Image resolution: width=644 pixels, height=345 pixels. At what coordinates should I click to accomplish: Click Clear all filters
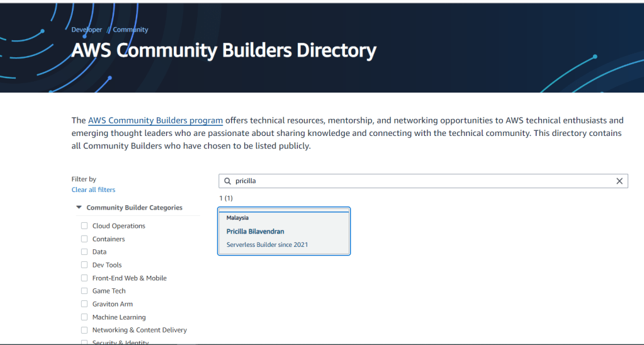(x=93, y=189)
